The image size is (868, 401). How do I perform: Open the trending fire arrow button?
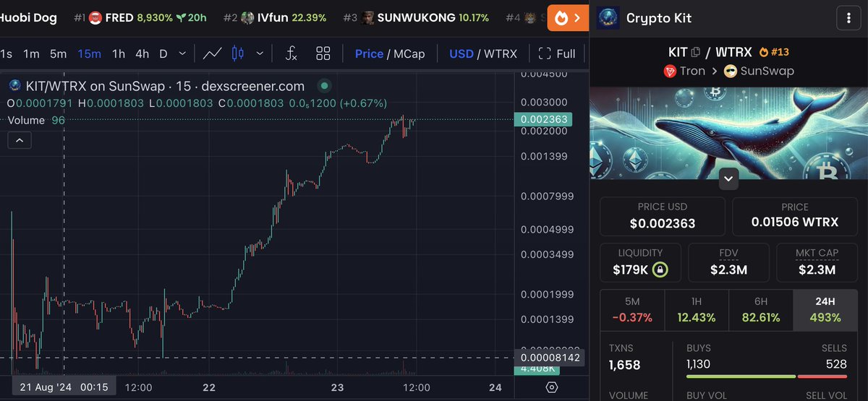point(568,17)
